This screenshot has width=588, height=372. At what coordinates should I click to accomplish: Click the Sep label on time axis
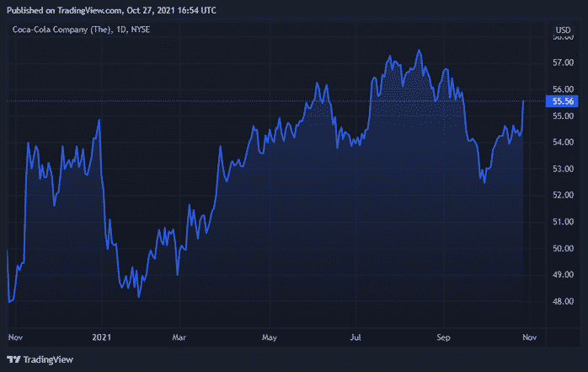pyautogui.click(x=444, y=337)
